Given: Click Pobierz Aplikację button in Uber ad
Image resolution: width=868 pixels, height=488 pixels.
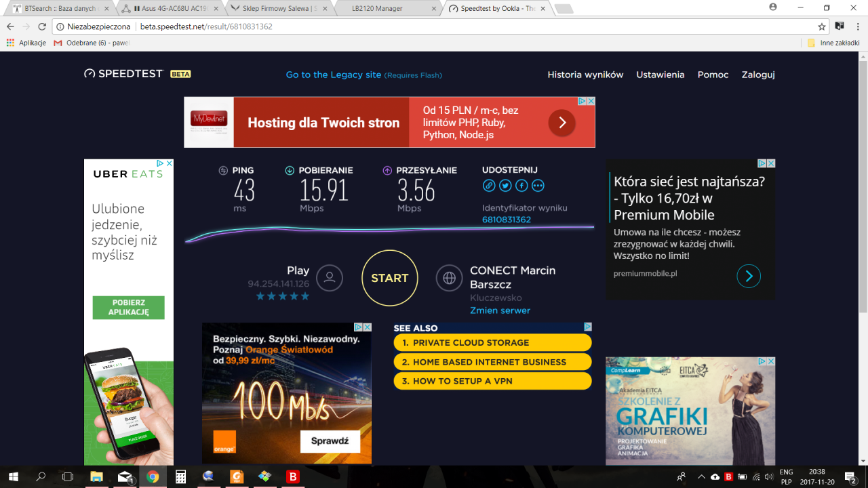Looking at the screenshot, I should click(129, 308).
